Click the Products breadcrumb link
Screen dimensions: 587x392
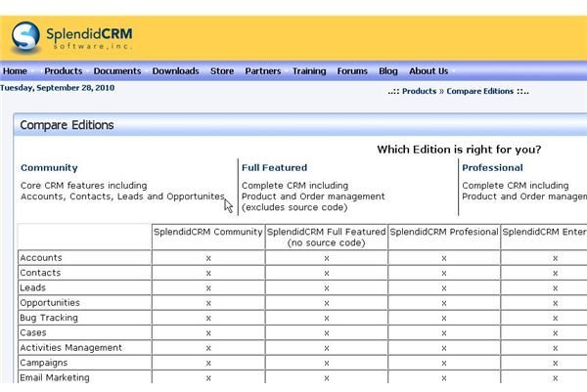(420, 91)
